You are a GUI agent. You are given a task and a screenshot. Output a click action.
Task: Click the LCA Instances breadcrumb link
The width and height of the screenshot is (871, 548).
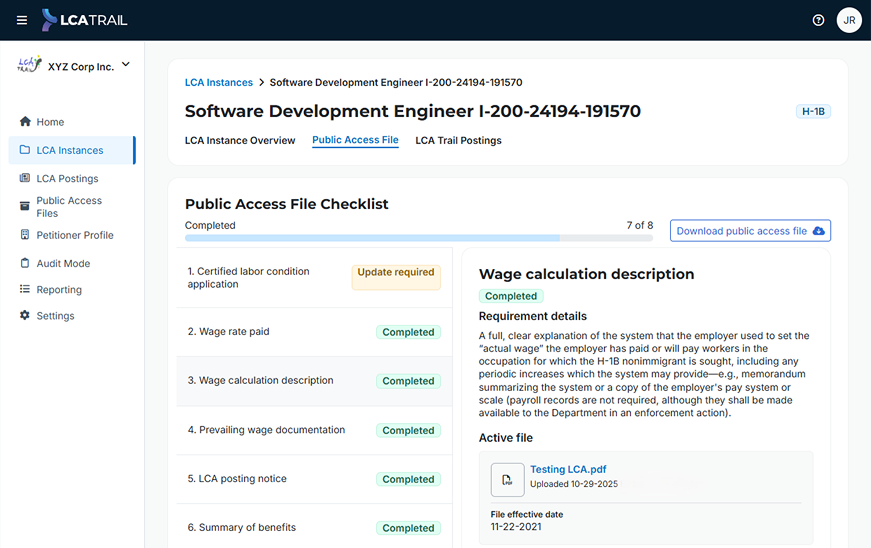coord(219,82)
